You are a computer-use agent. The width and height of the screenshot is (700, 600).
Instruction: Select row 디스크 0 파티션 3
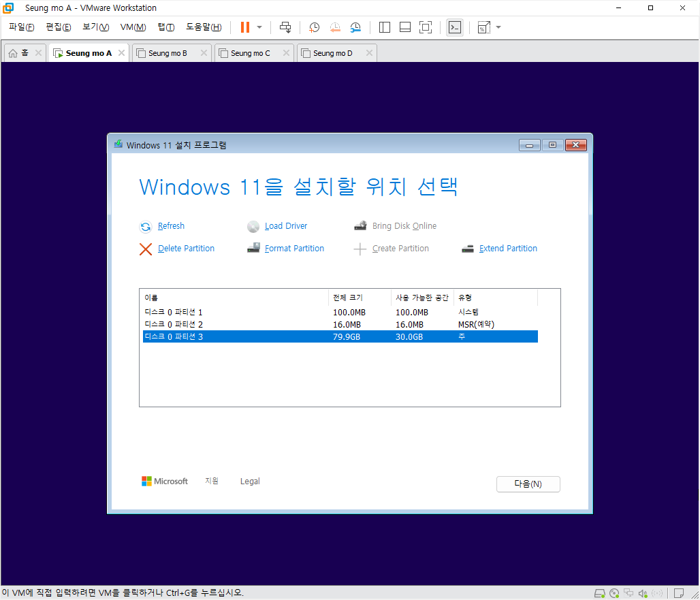coord(340,336)
